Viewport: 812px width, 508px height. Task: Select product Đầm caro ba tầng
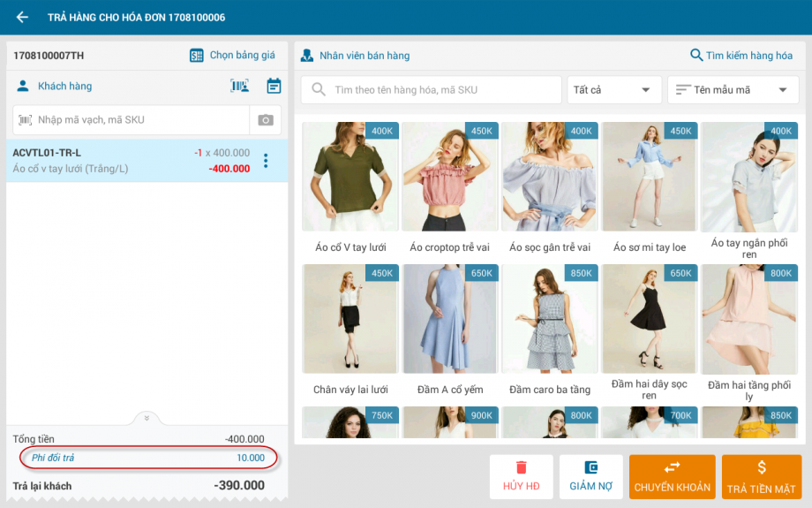click(550, 330)
